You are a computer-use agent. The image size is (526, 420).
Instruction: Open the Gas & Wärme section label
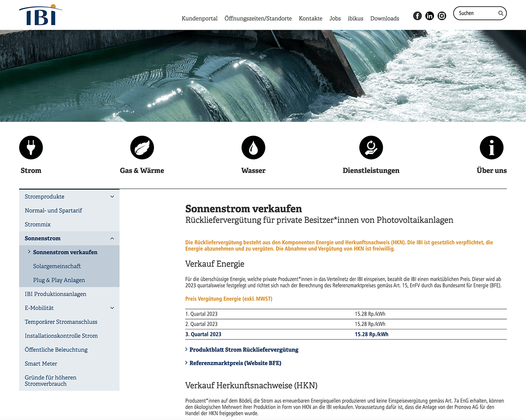point(142,170)
